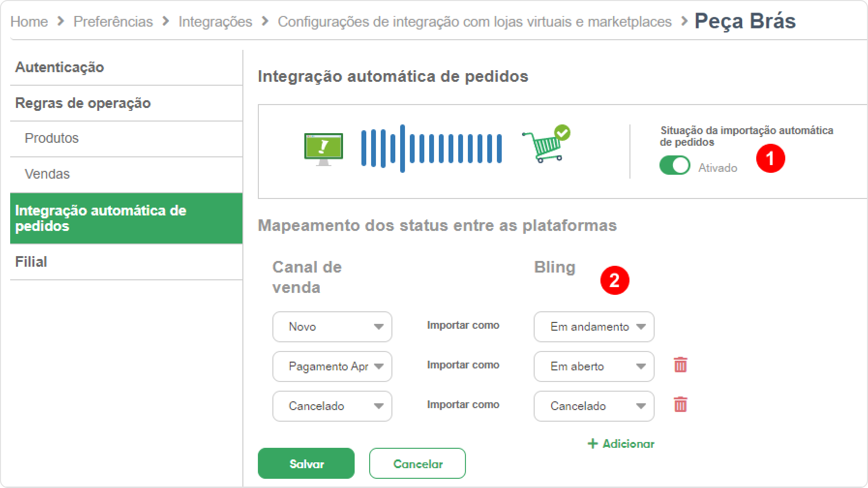Click Situação da importação automática label
Image resolution: width=868 pixels, height=488 pixels.
pos(747,136)
